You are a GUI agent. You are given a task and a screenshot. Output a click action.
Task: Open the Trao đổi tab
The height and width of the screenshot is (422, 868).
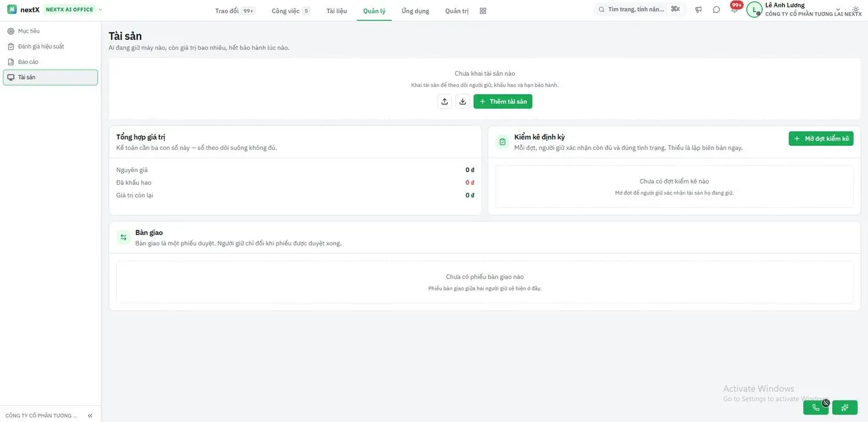pyautogui.click(x=234, y=10)
